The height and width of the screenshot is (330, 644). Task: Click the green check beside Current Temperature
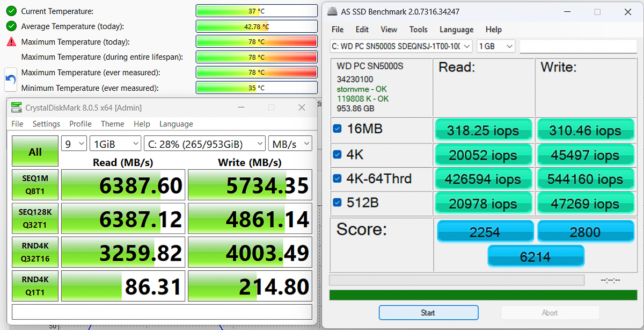(x=12, y=11)
